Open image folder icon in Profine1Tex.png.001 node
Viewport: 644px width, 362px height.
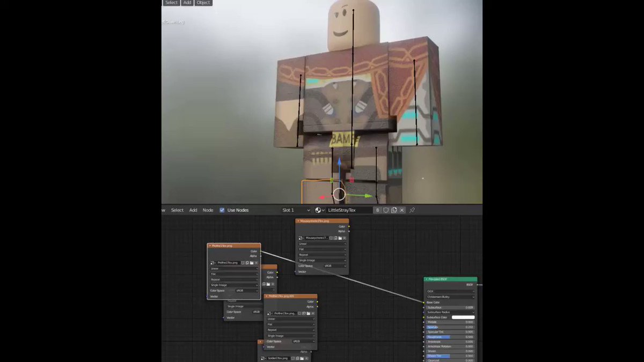(309, 313)
